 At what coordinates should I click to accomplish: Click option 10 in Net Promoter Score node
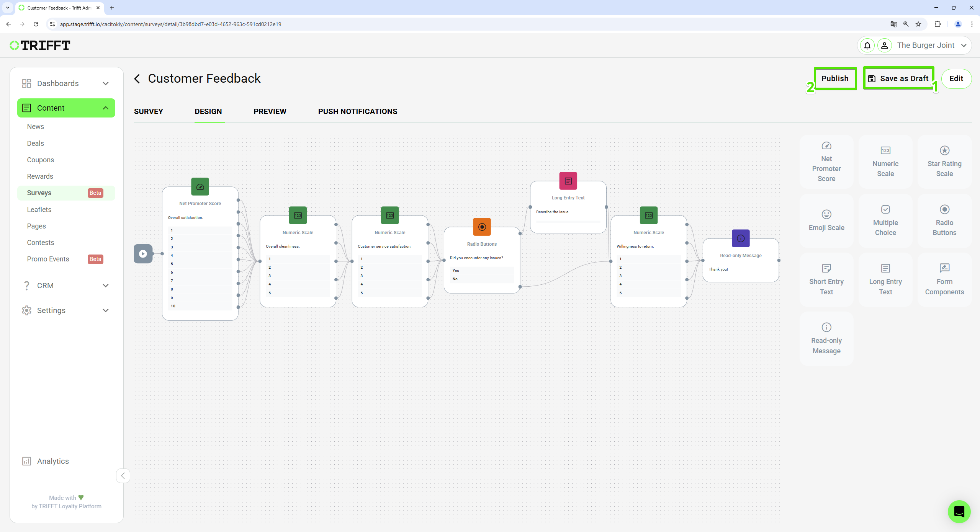pyautogui.click(x=200, y=306)
